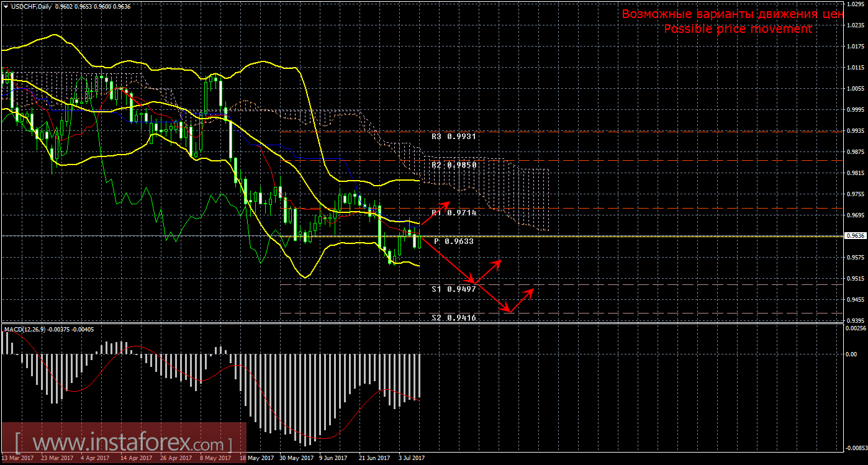
Task: Click the 0.9995 price scale value
Action: [x=855, y=109]
